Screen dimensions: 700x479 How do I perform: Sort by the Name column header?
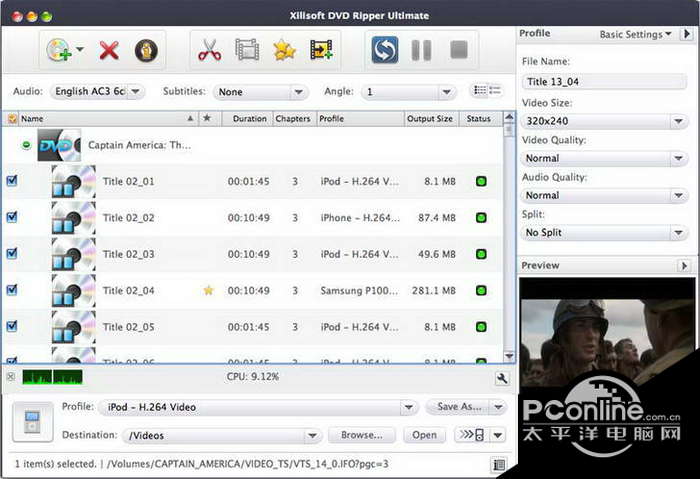click(x=107, y=119)
